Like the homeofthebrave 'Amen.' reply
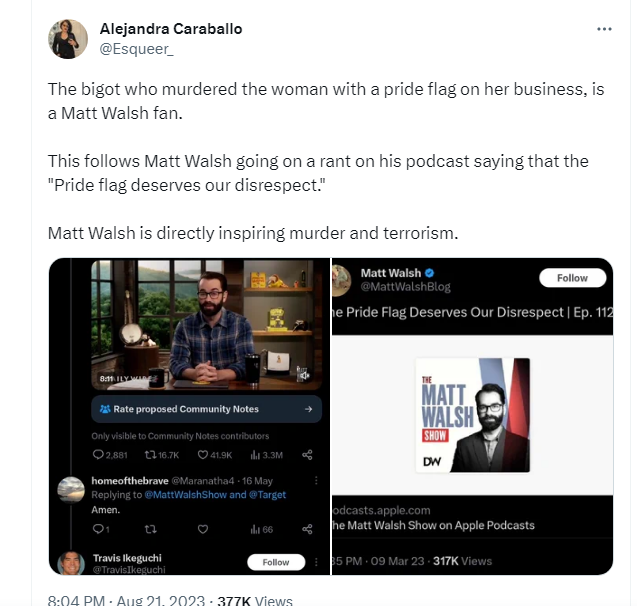Viewport: 637px width, 606px height. pyautogui.click(x=203, y=529)
